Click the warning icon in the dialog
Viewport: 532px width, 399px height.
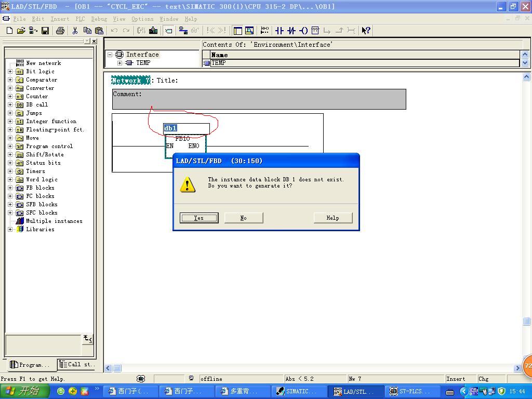point(187,185)
